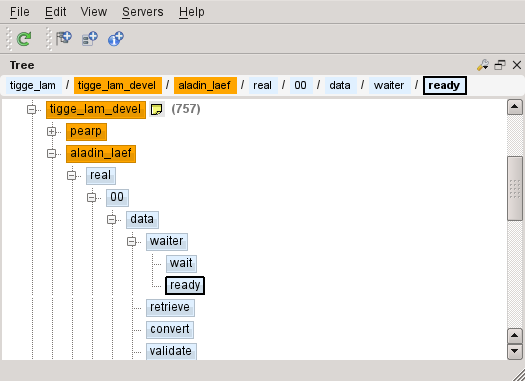Select the real node in the tree
The height and width of the screenshot is (381, 525).
[x=101, y=176]
